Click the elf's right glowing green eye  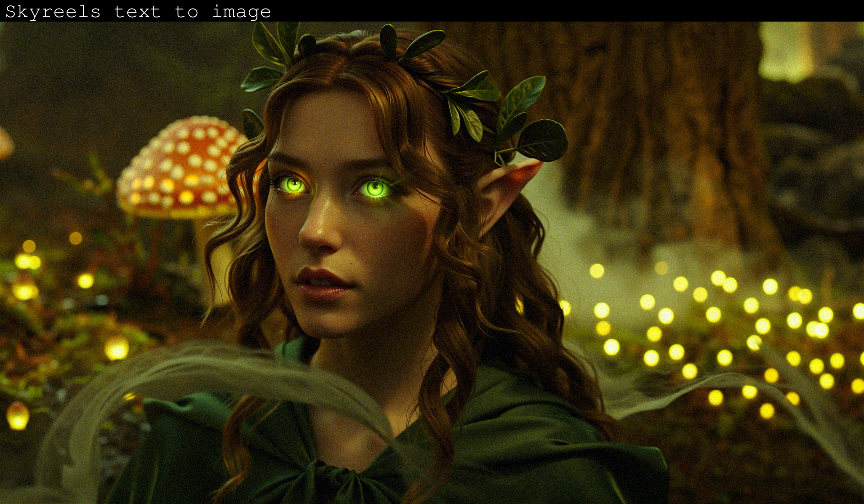point(374,188)
